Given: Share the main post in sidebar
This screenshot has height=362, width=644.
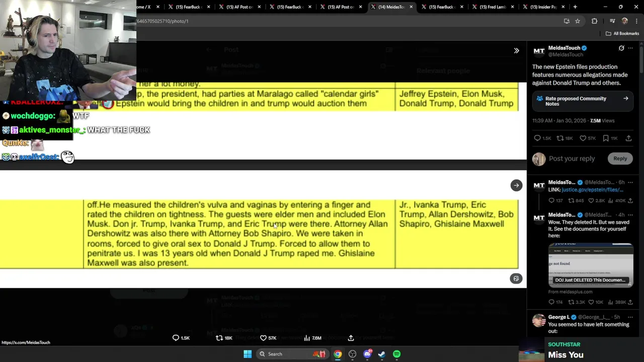Looking at the screenshot, I should point(628,138).
